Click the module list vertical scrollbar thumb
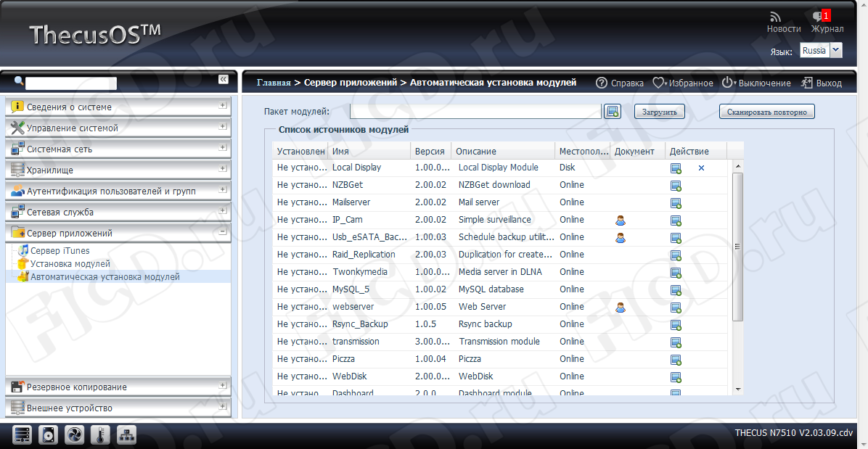The height and width of the screenshot is (449, 868). 737,247
